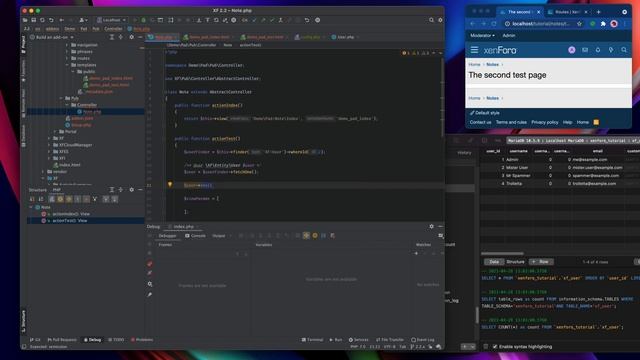Viewport: 640px width, 360px height.
Task: Click the red debug listening icon in Debug sidebar
Action: click(x=150, y=264)
